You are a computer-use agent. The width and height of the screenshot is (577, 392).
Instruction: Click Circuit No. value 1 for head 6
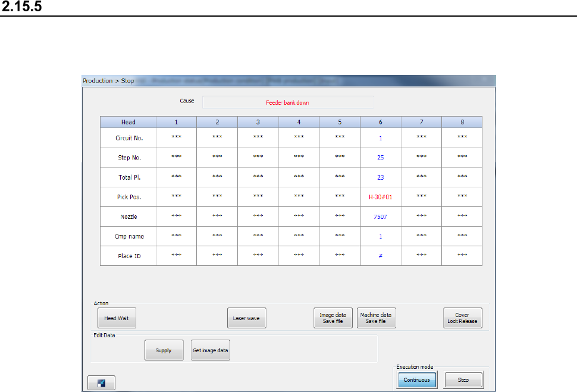(381, 138)
